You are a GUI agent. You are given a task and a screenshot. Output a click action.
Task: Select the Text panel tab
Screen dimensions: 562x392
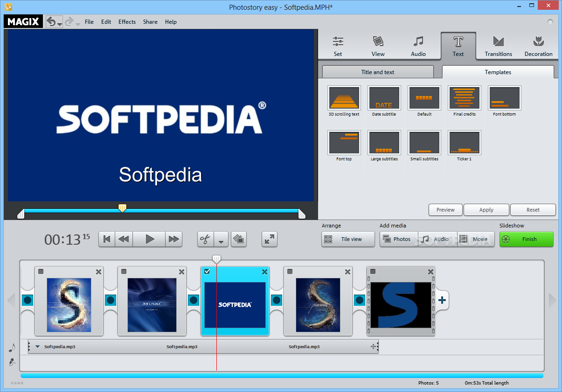[458, 46]
